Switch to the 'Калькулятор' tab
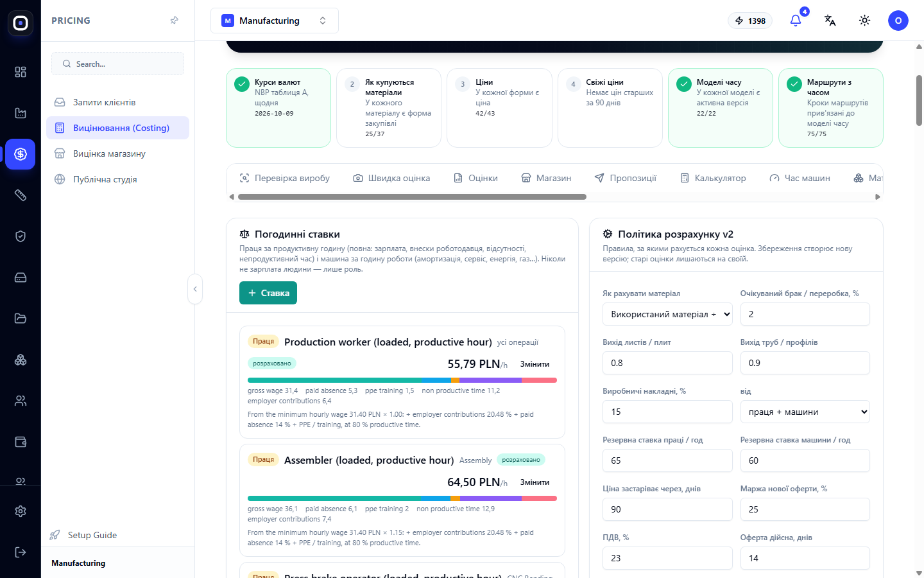This screenshot has height=578, width=924. [x=713, y=178]
